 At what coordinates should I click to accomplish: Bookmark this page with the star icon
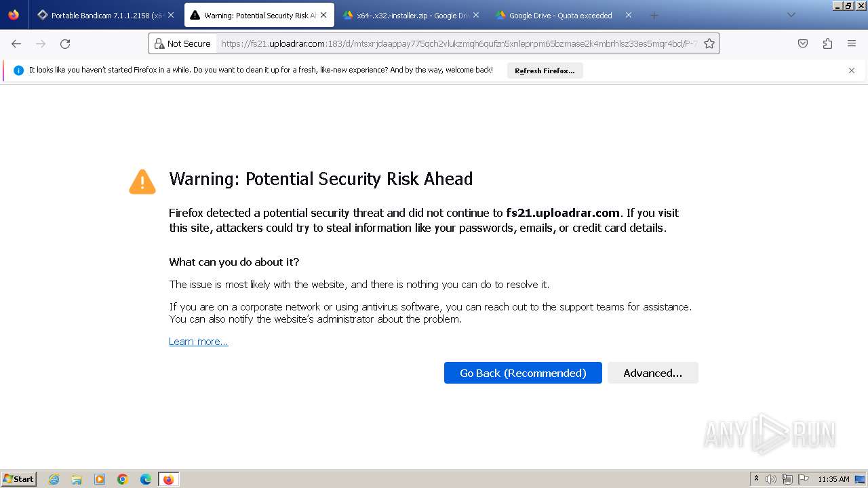(709, 44)
